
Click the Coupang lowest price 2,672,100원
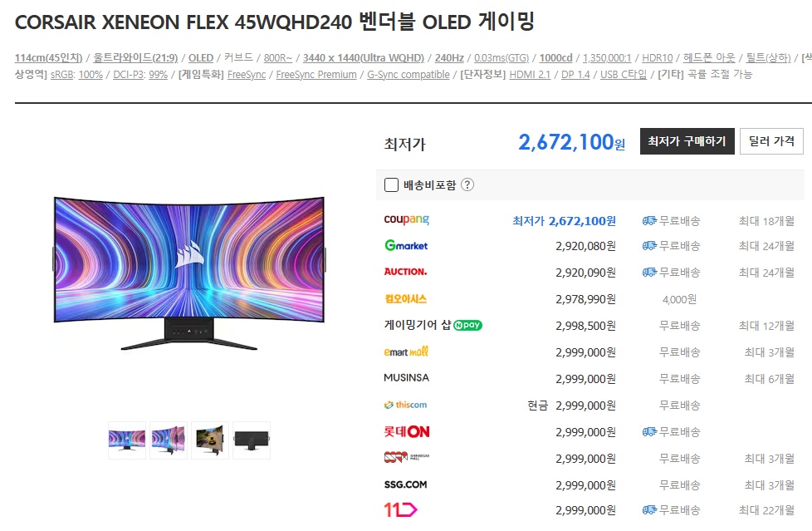coord(564,221)
